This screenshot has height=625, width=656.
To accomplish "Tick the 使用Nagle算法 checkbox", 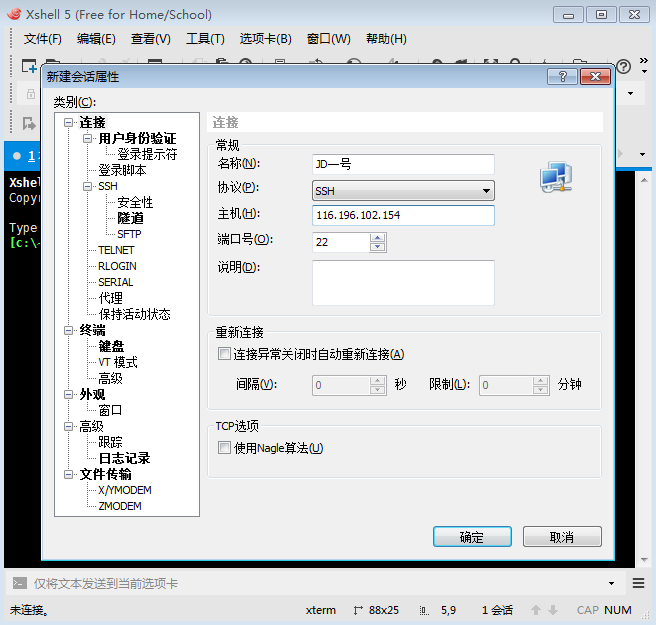I will point(224,448).
